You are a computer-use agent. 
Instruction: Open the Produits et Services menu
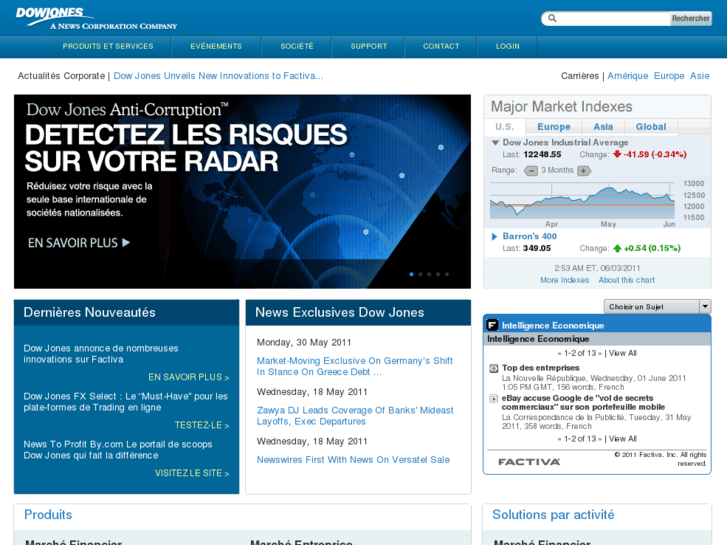coord(108,46)
